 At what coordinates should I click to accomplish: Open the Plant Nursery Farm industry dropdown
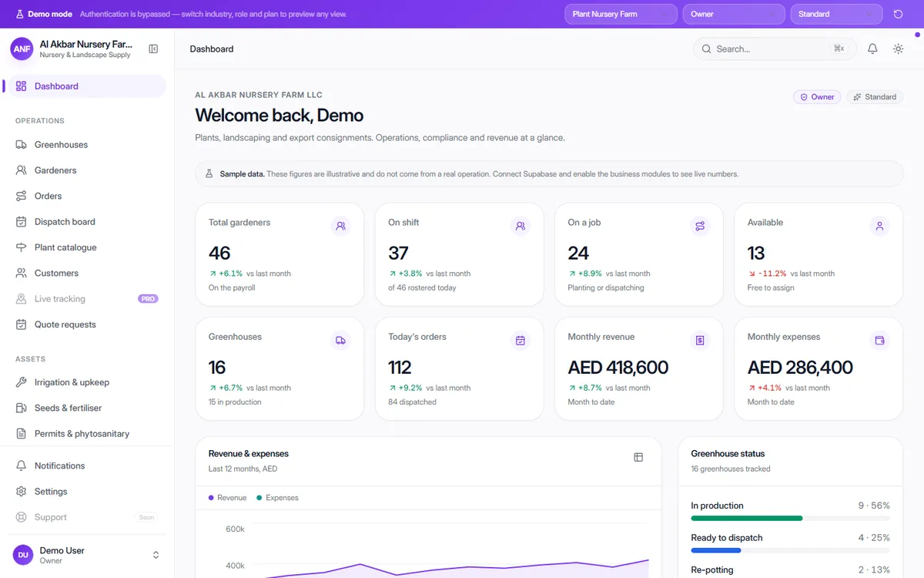tap(621, 14)
